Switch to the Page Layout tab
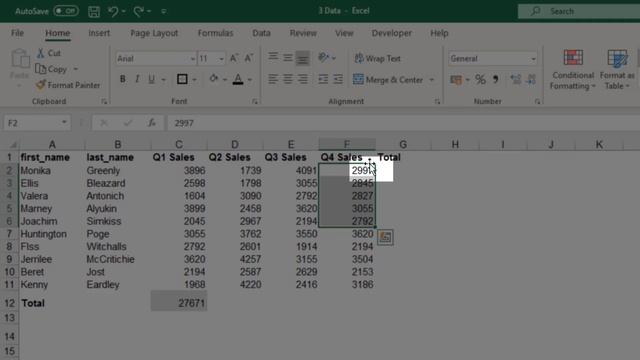 coord(154,33)
